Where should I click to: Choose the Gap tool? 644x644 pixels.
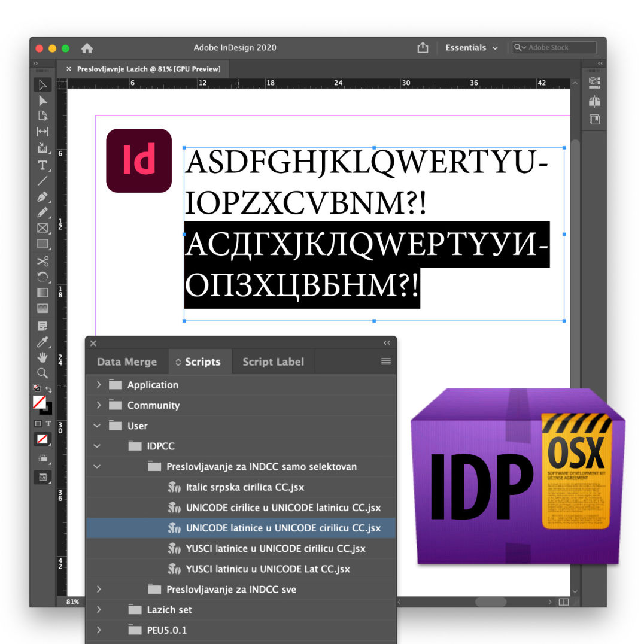42,132
